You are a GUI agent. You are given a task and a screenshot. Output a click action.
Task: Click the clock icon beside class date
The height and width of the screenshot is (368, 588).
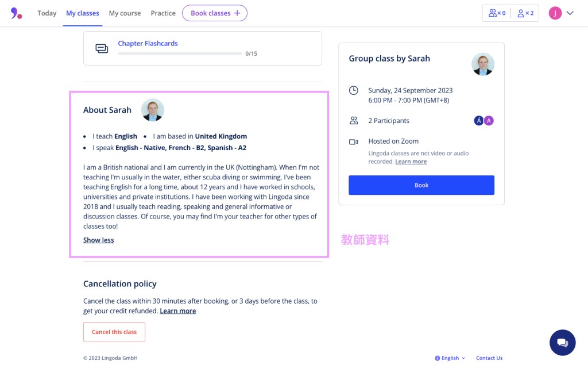354,90
